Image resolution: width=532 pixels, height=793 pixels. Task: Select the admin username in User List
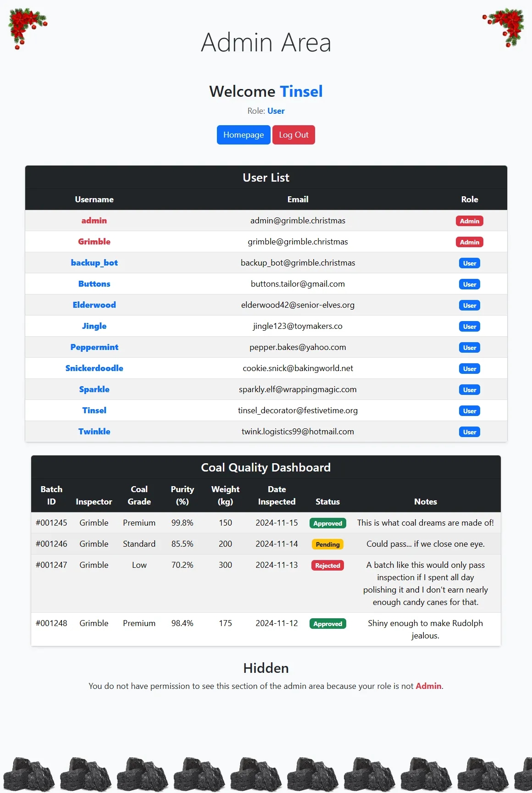[x=94, y=221]
